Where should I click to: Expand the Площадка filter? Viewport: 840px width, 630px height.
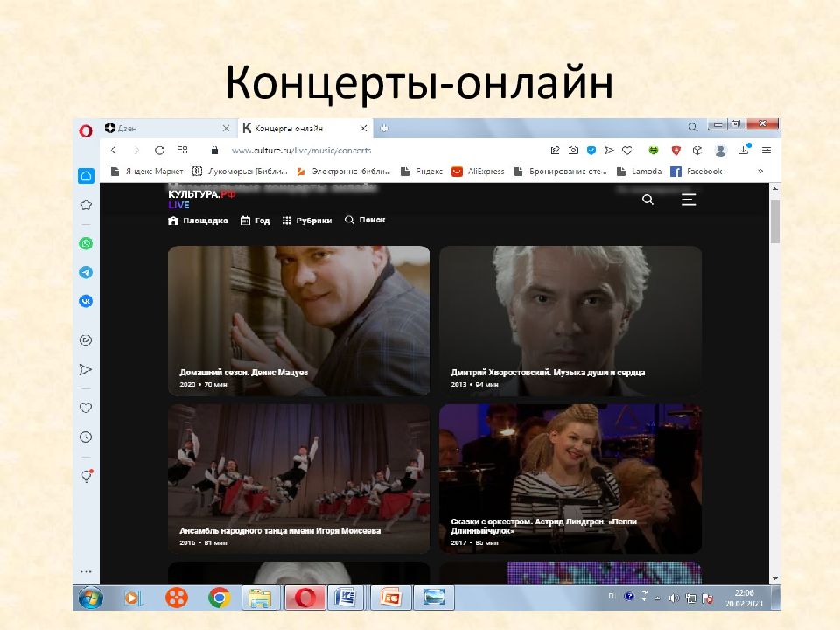198,220
